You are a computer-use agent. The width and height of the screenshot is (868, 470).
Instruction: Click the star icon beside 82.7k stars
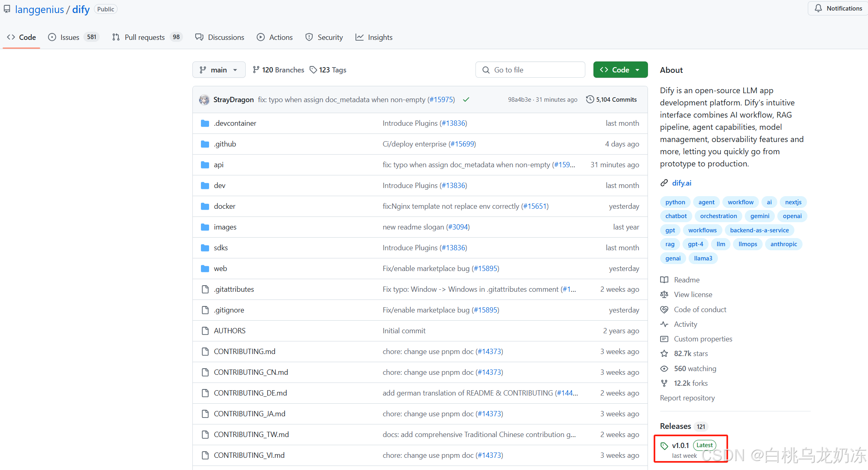point(664,353)
